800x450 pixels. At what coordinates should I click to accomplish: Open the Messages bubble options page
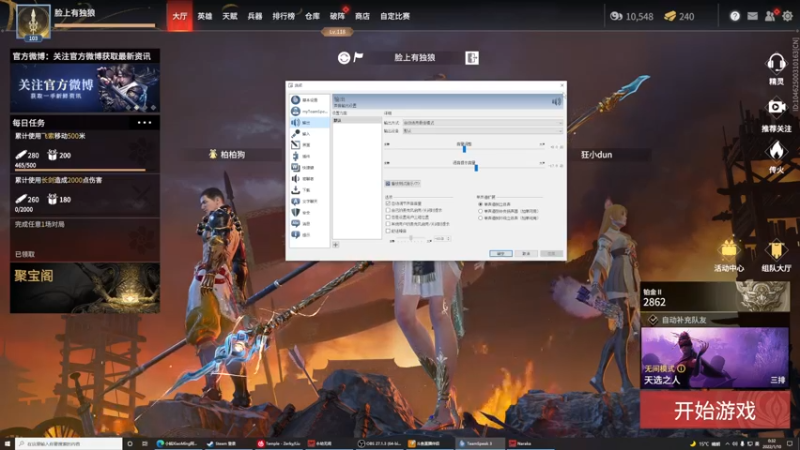308,223
